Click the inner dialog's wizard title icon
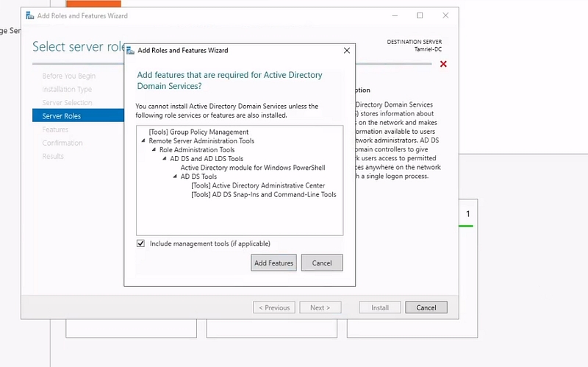The height and width of the screenshot is (367, 588). click(x=131, y=51)
